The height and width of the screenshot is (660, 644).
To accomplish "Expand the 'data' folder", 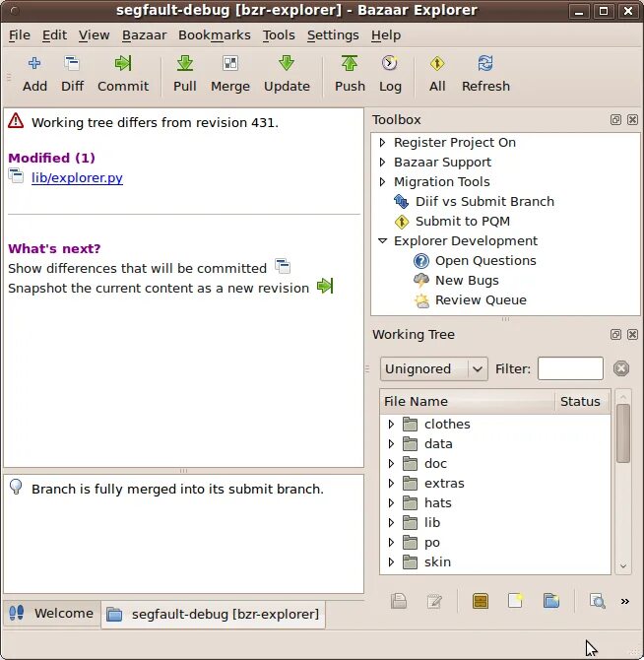I will point(391,443).
